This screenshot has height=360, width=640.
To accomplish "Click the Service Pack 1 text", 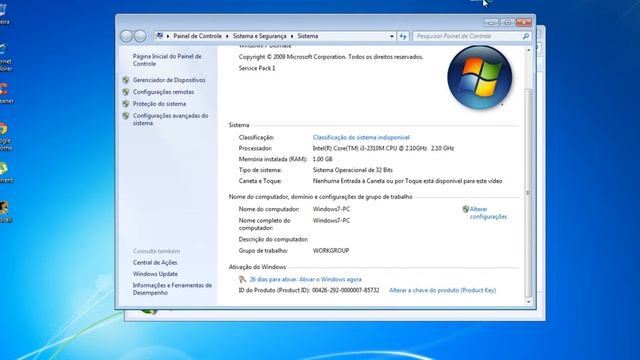I will (x=257, y=69).
